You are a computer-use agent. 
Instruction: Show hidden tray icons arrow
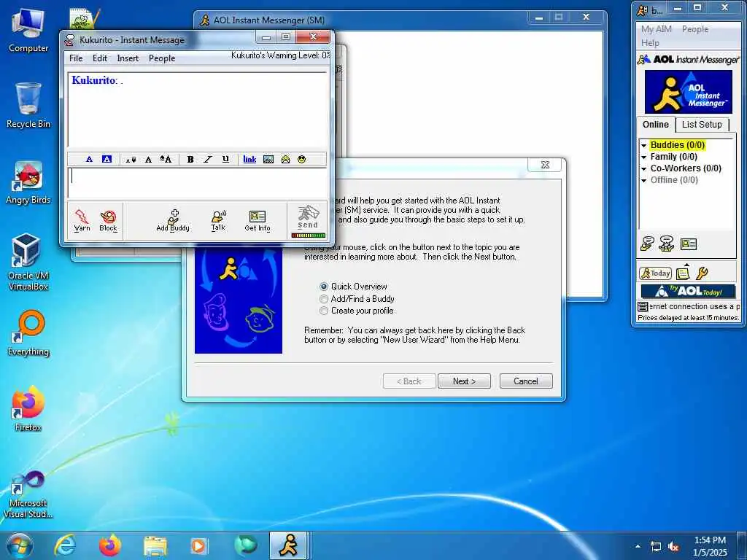(x=638, y=546)
